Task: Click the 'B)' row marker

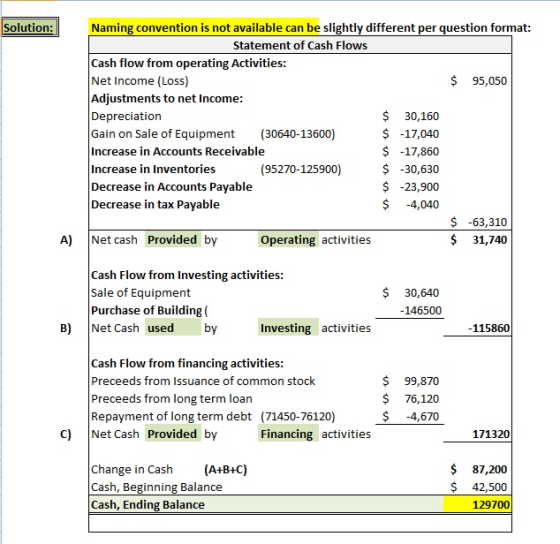Action: click(66, 328)
